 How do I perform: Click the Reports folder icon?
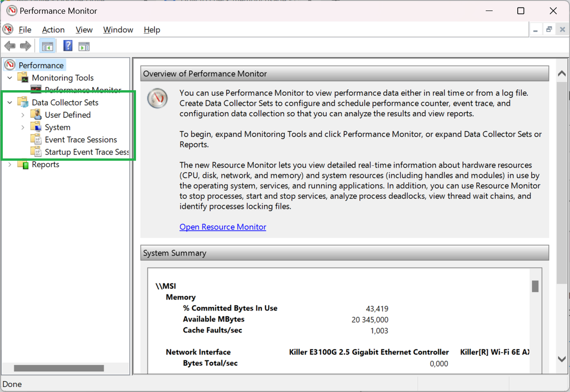click(24, 164)
